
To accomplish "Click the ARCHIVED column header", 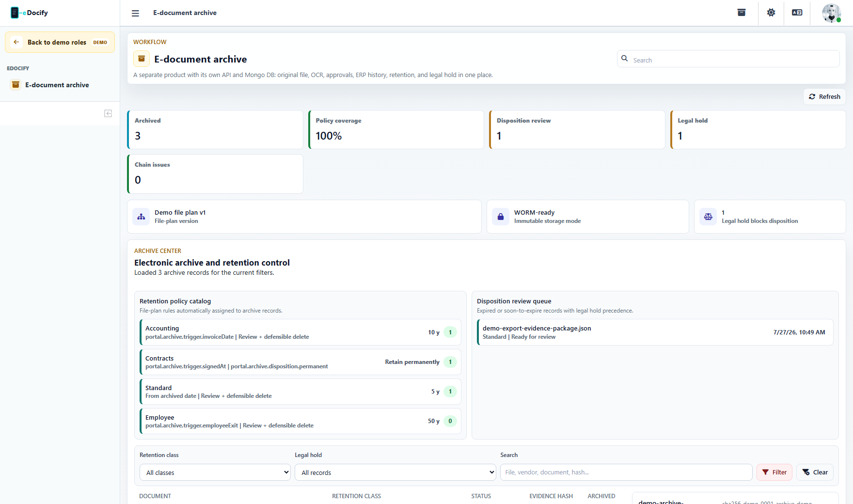I will [x=601, y=496].
